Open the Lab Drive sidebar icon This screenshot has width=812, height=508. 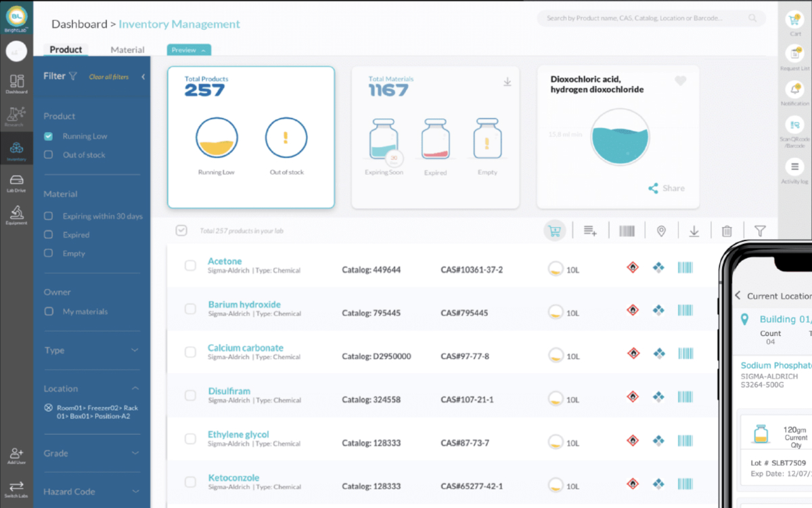click(x=16, y=182)
